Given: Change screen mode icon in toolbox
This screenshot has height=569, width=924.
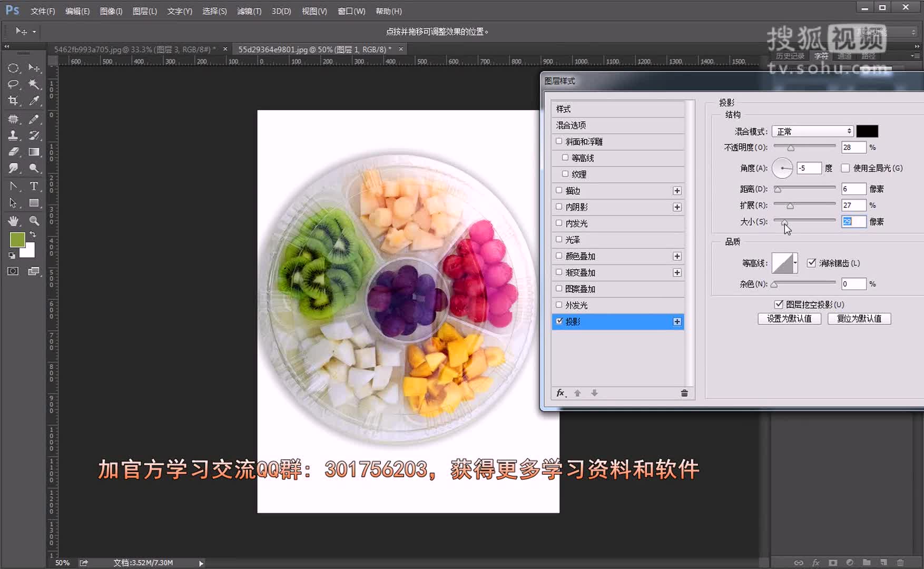Looking at the screenshot, I should click(34, 271).
